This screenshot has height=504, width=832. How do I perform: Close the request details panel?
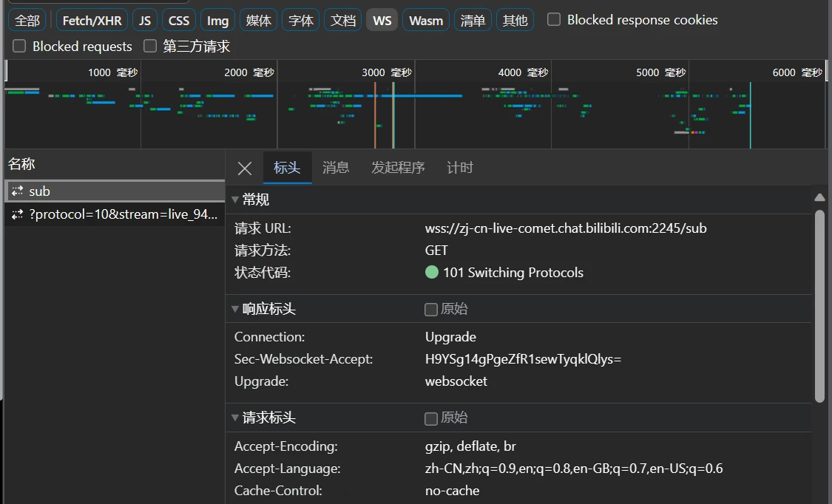click(x=245, y=168)
